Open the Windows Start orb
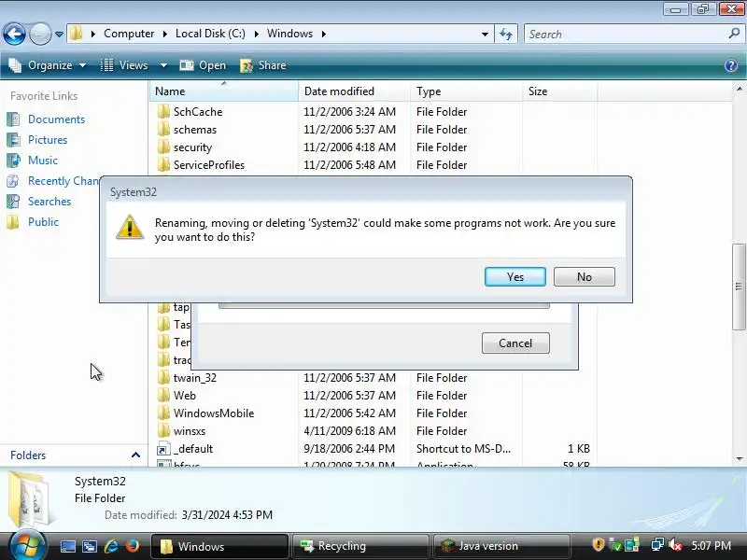Screen dimensions: 747x560 tap(27, 545)
